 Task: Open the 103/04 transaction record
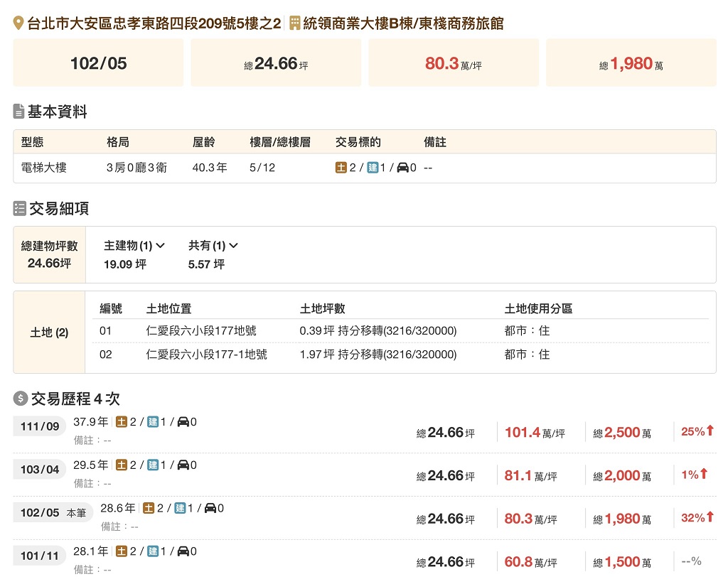40,470
